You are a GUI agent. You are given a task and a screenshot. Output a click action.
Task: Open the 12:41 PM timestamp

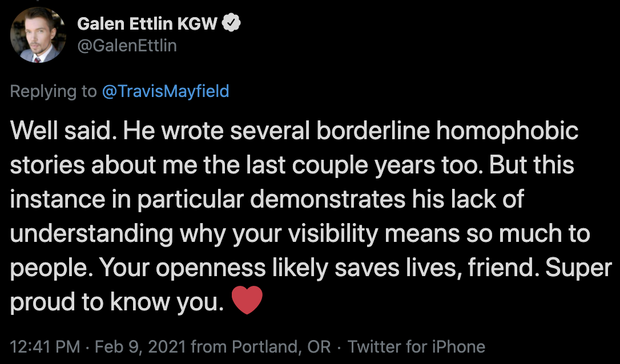pyautogui.click(x=45, y=347)
